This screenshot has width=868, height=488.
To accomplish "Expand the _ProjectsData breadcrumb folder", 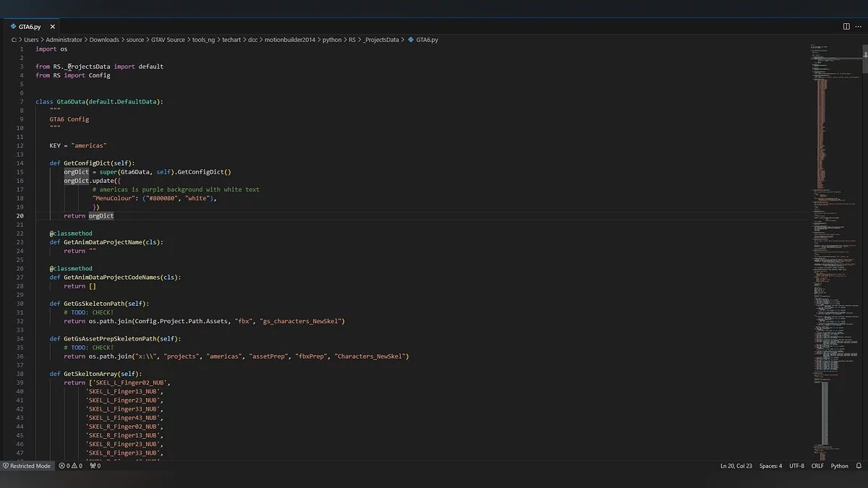I will click(x=382, y=40).
